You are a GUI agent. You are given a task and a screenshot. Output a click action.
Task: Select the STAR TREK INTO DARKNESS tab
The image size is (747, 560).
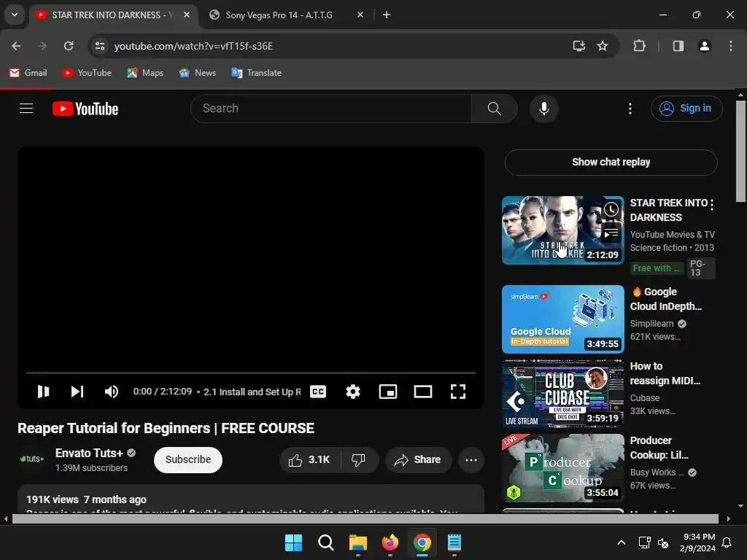(113, 15)
